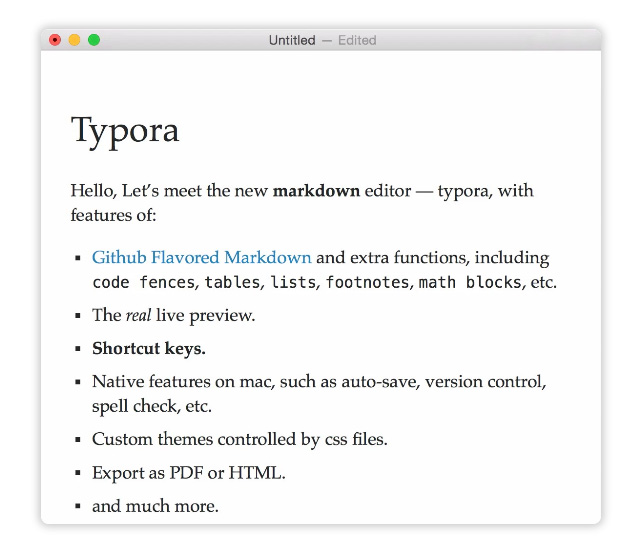Click the bold word "markdown" in intro
The width and height of the screenshot is (640, 560).
point(316,191)
